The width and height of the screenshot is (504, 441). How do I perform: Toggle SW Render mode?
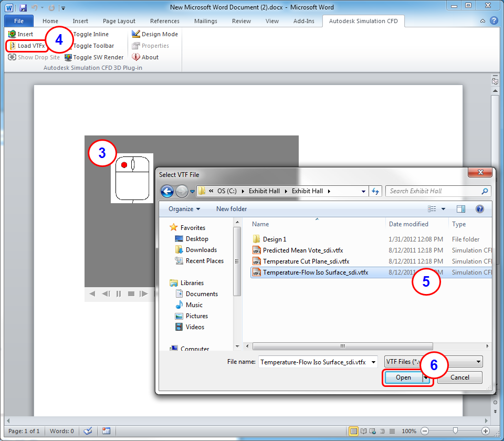point(96,57)
